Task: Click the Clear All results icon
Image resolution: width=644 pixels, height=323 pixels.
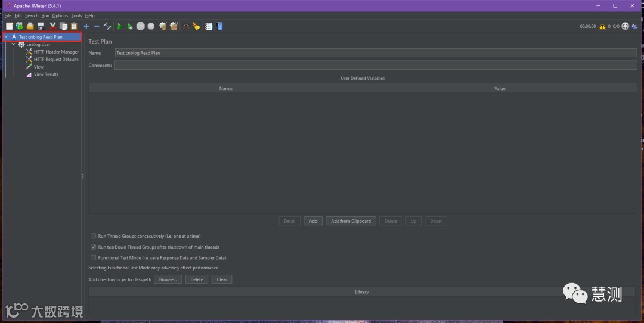Action: 174,26
